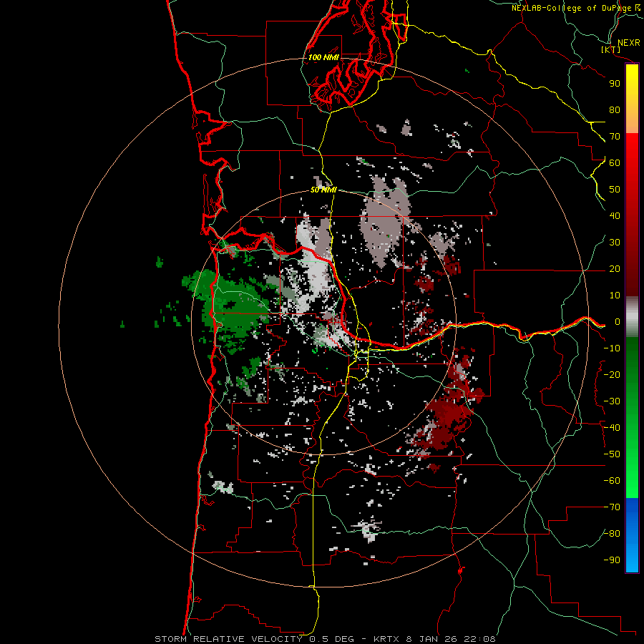
Task: Select the -30 value on velocity scale
Action: coord(612,401)
